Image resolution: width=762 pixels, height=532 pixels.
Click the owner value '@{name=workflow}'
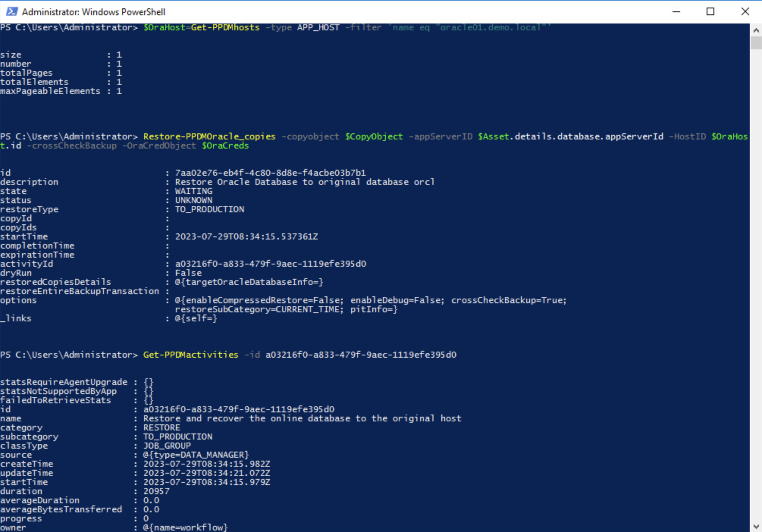point(185,527)
